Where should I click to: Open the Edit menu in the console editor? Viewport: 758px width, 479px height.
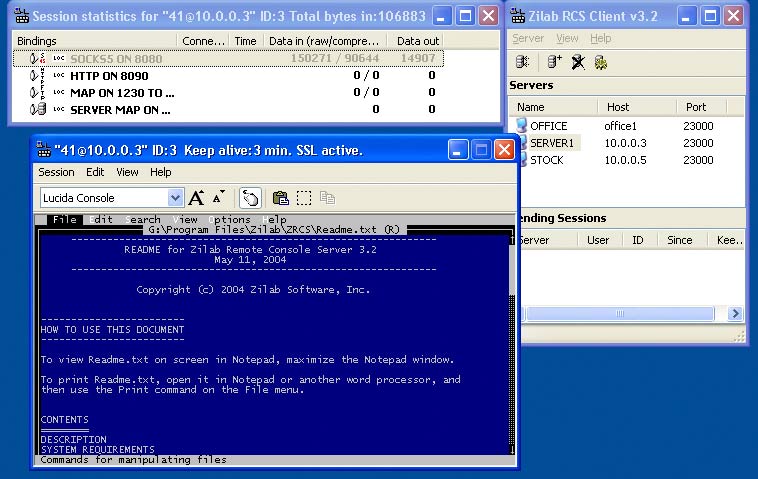click(x=101, y=219)
